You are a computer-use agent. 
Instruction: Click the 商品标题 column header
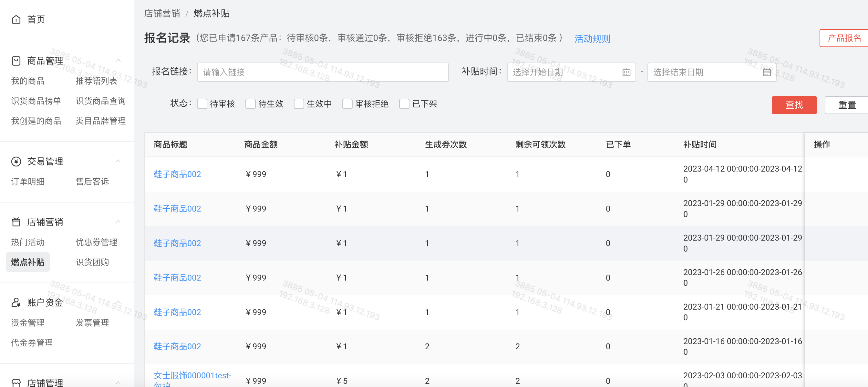[x=170, y=145]
